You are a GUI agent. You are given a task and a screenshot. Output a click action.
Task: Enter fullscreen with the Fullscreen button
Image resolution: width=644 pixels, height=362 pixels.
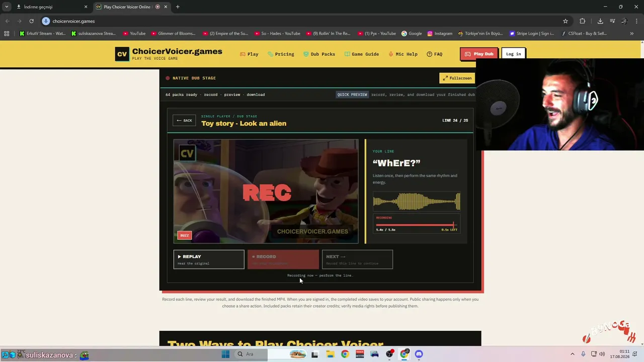pyautogui.click(x=457, y=78)
